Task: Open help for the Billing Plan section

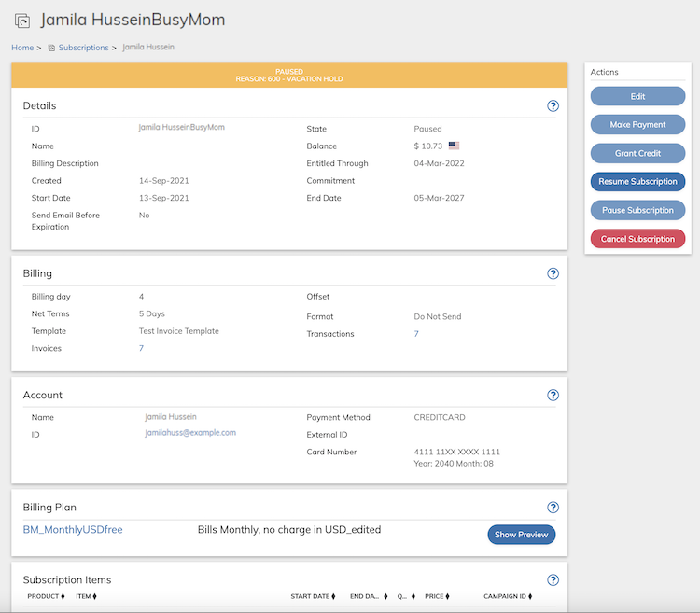Action: point(553,508)
